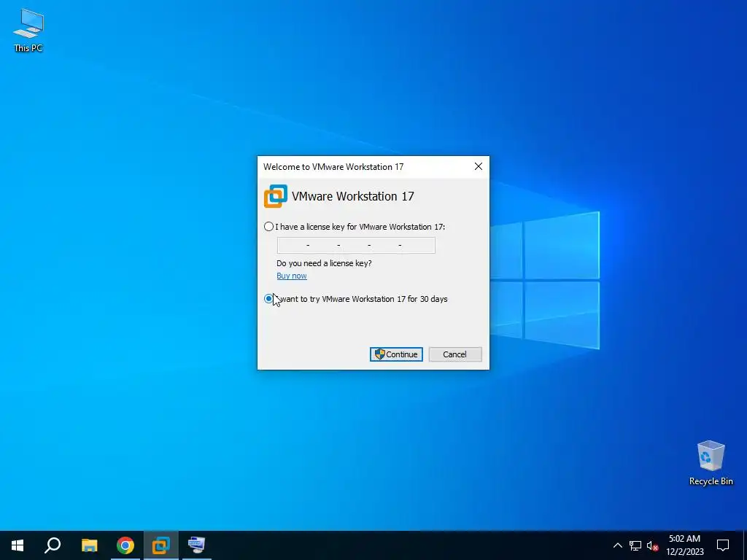Close the Welcome to VMware Workstation dialog
This screenshot has width=747, height=560.
(x=479, y=166)
